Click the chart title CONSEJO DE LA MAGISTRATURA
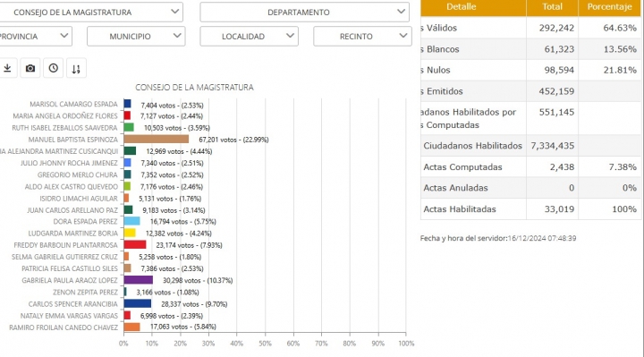 coord(195,87)
